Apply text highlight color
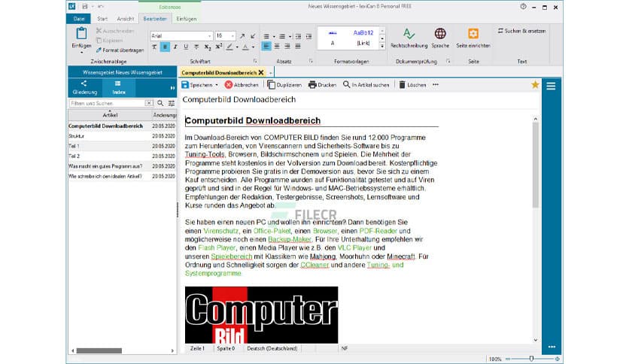Image resolution: width=629 pixels, height=364 pixels. [x=229, y=47]
